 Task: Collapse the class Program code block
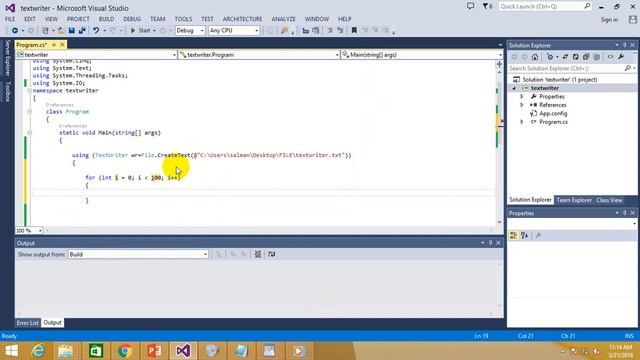(x=29, y=111)
